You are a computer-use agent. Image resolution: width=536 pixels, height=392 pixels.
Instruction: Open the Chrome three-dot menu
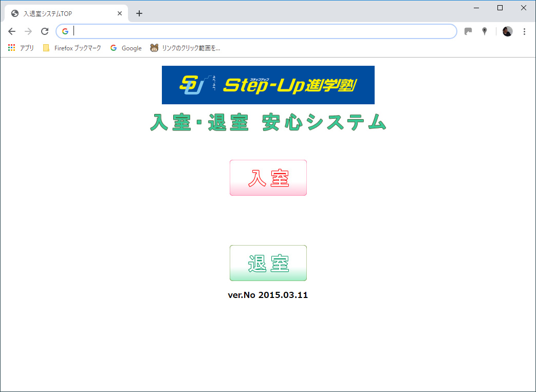pyautogui.click(x=524, y=31)
